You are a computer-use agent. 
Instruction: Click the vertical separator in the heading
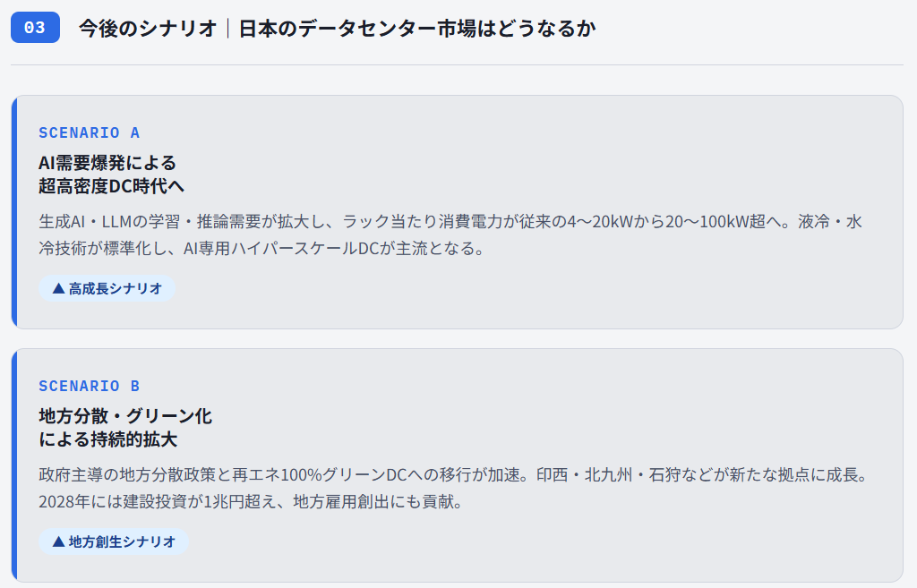(228, 28)
